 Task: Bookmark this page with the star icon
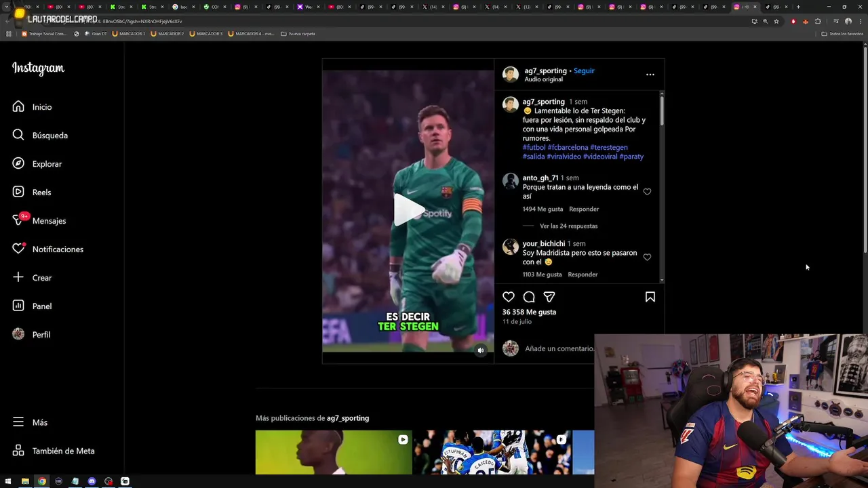tap(776, 21)
